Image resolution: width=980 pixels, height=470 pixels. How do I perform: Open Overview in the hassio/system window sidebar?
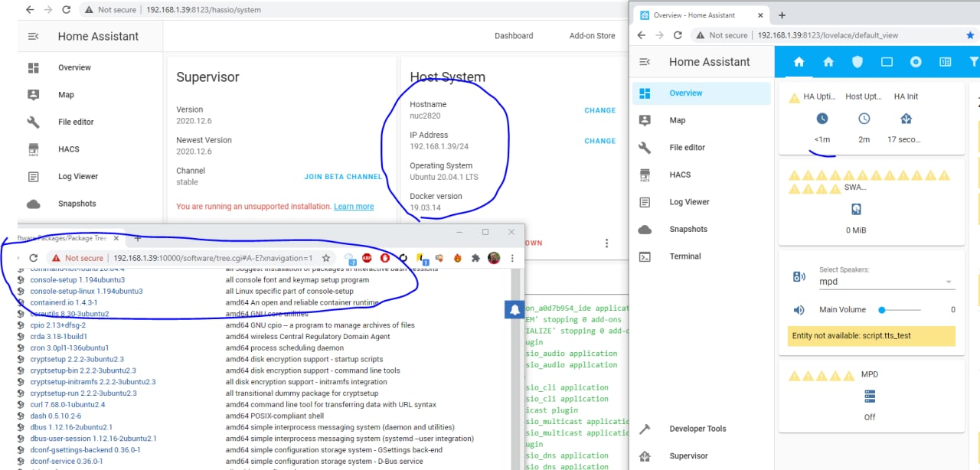(x=75, y=67)
